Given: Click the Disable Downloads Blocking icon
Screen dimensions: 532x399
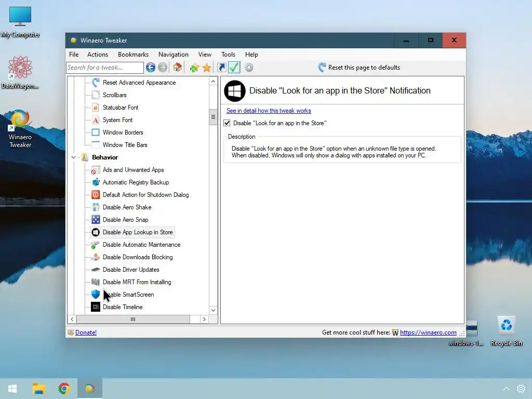Looking at the screenshot, I should [96, 257].
